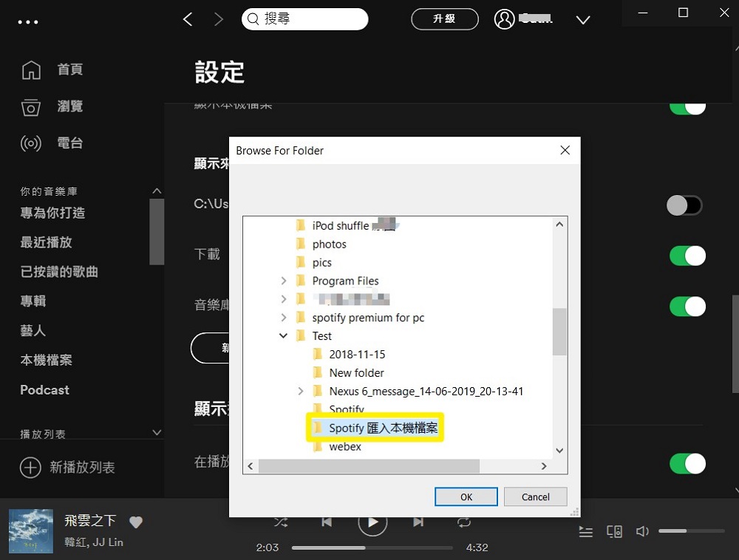The height and width of the screenshot is (560, 739).
Task: Click the browse icon in sidebar
Action: pos(31,107)
